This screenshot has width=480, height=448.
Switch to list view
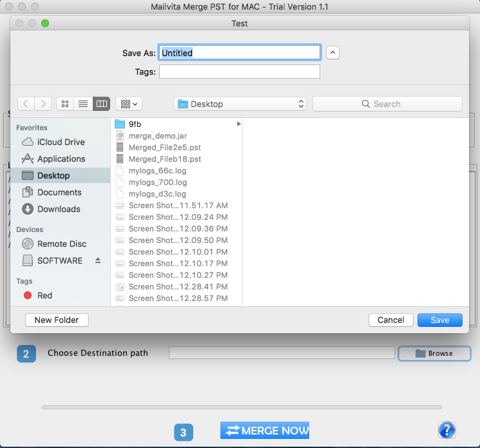pyautogui.click(x=83, y=104)
